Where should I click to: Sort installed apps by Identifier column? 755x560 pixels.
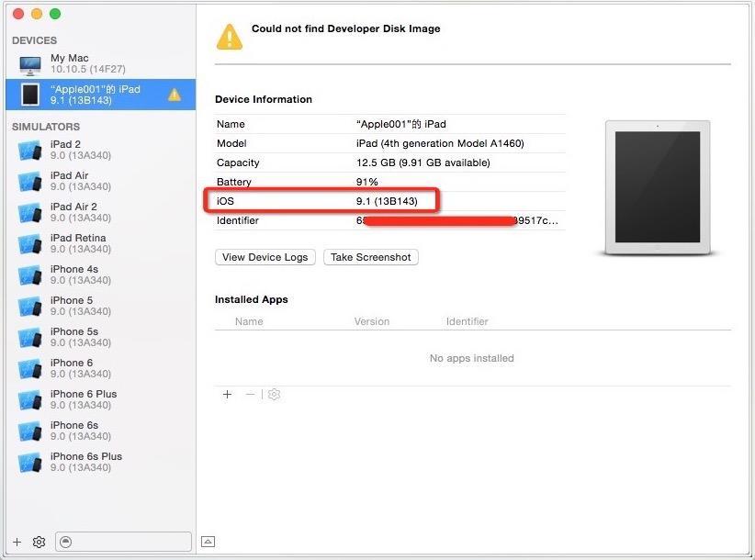[x=468, y=321]
